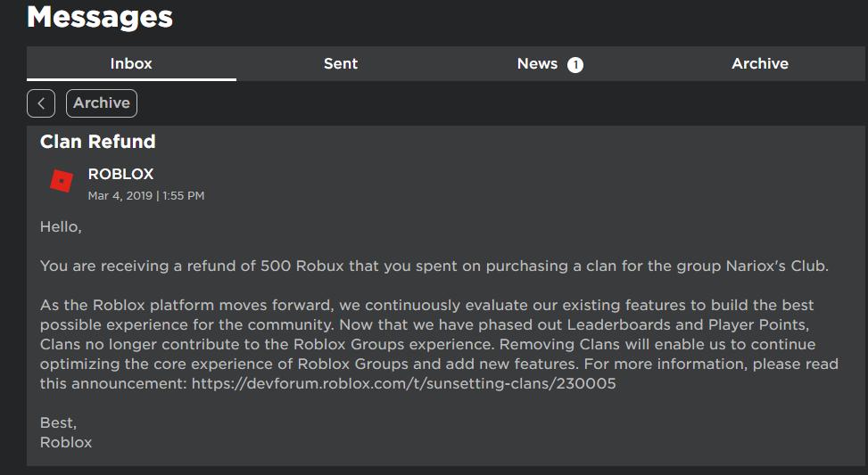Click the red ROBLOX avatar icon
868x475 pixels.
[62, 182]
